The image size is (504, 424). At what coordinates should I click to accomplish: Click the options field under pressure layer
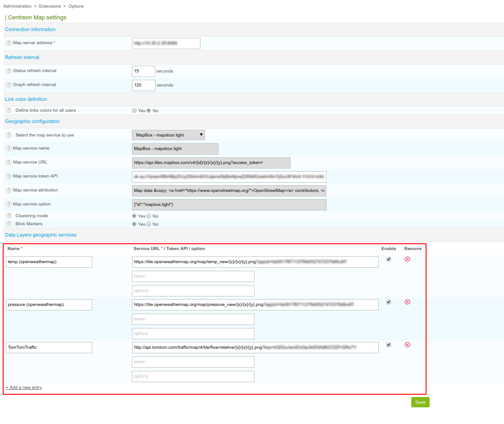coord(193,333)
